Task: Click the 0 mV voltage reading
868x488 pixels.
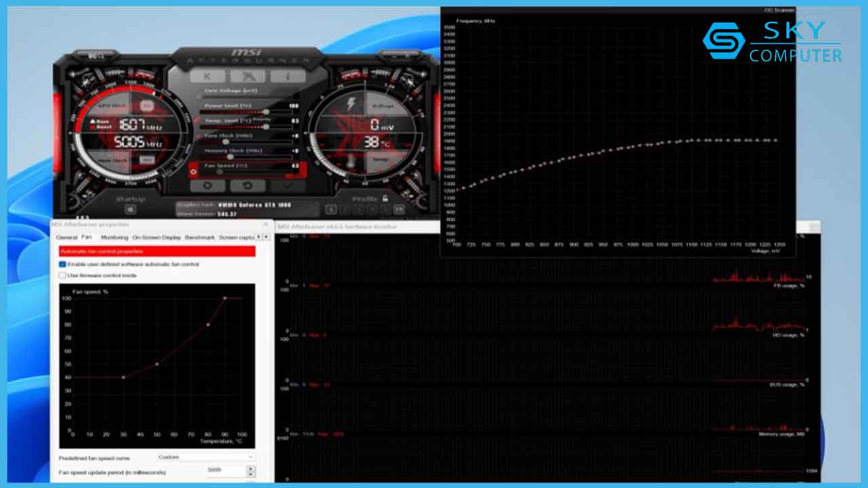Action: click(x=382, y=125)
